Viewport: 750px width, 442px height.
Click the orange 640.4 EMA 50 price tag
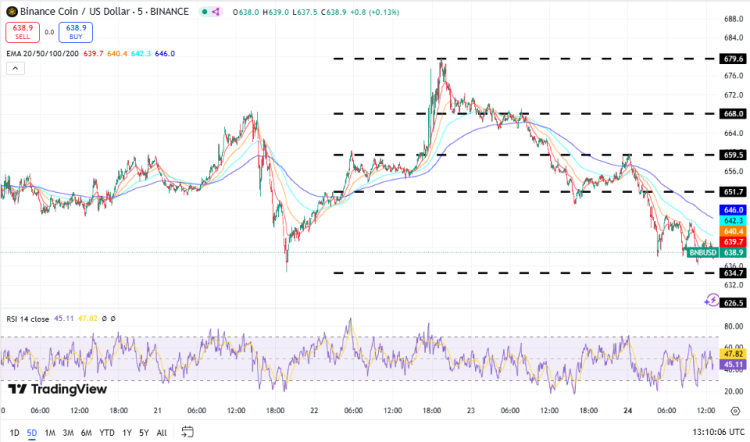pos(733,231)
